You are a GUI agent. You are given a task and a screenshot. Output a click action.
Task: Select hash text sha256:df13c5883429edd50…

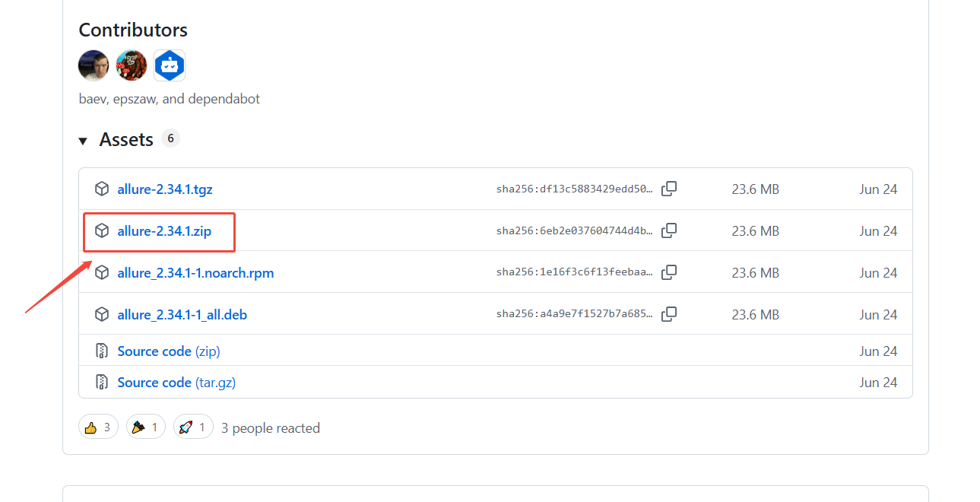pyautogui.click(x=575, y=189)
